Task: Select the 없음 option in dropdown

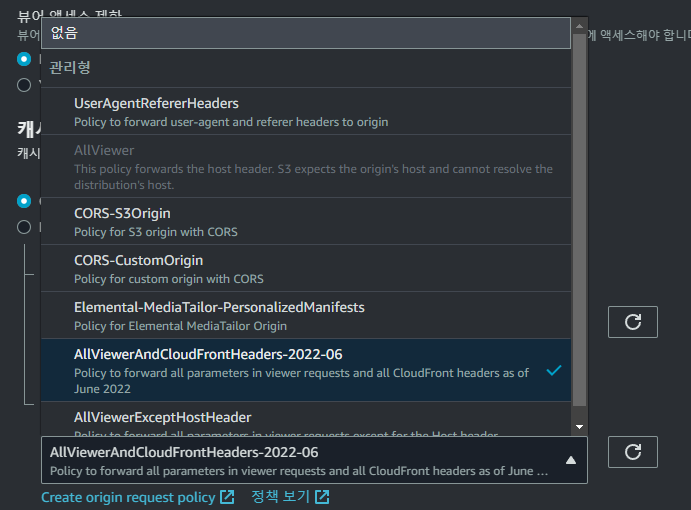Action: (306, 33)
